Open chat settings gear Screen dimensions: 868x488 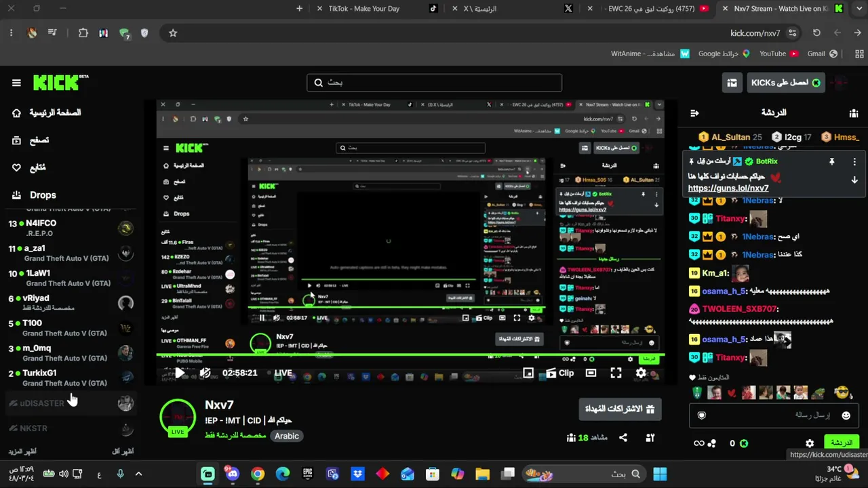pos(810,443)
